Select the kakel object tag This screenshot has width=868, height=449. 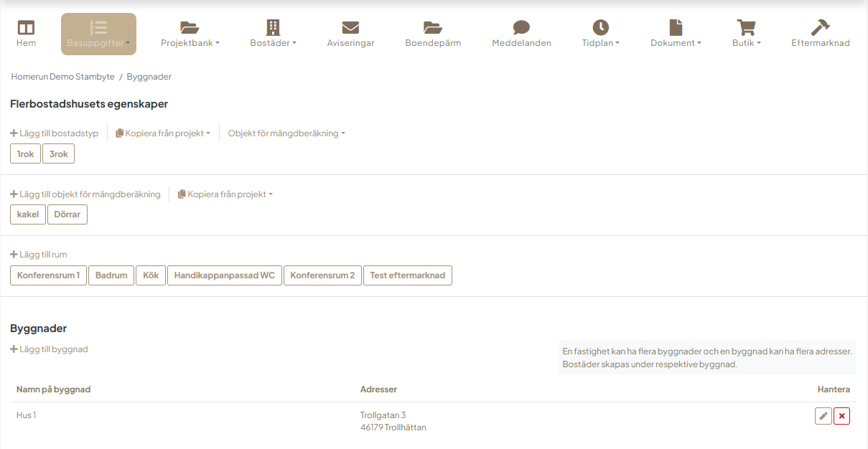tap(27, 214)
